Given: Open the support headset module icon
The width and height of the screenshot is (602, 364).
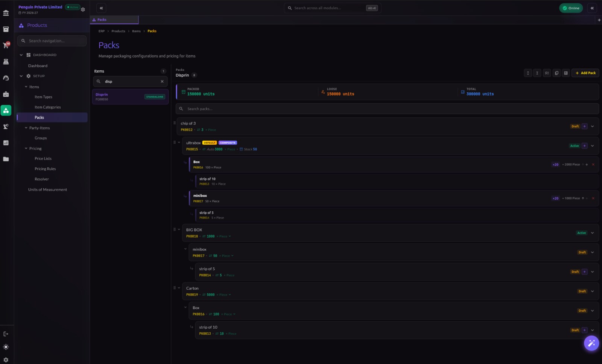Looking at the screenshot, I should 6,78.
